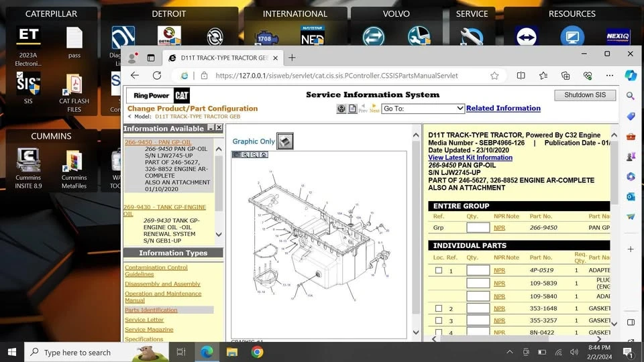
Task: Open Chrome from the taskbar
Action: [257, 352]
